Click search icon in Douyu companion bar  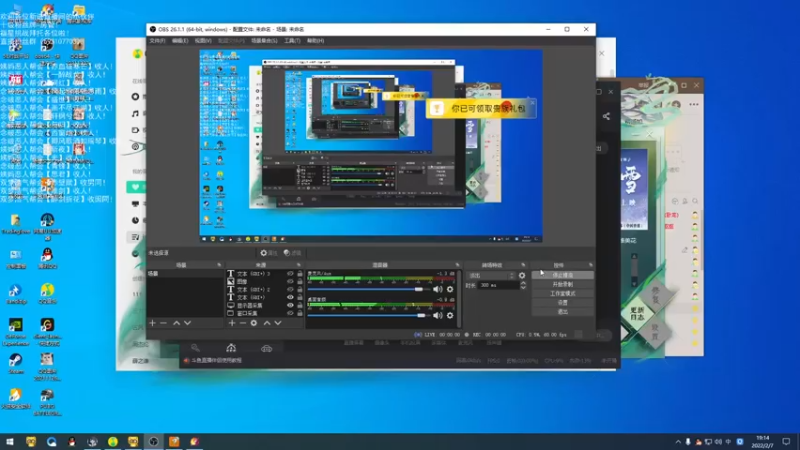[195, 348]
